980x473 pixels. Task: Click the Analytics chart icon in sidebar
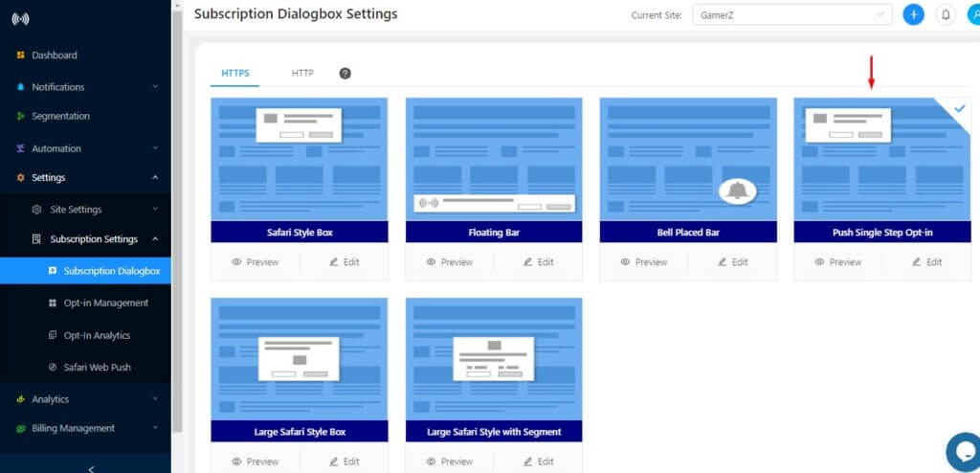click(x=21, y=399)
